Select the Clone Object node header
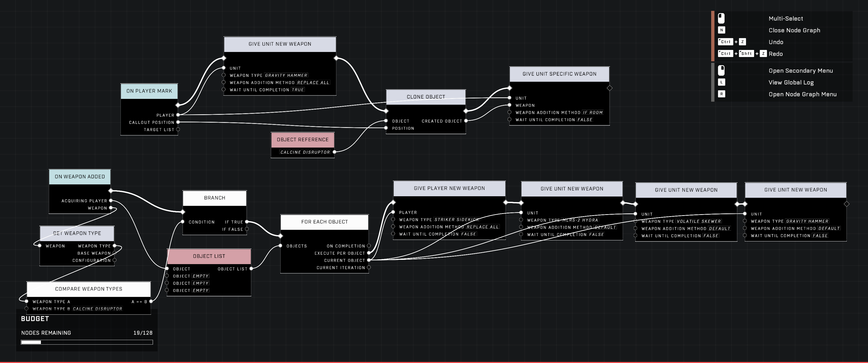868x363 pixels. (x=426, y=97)
